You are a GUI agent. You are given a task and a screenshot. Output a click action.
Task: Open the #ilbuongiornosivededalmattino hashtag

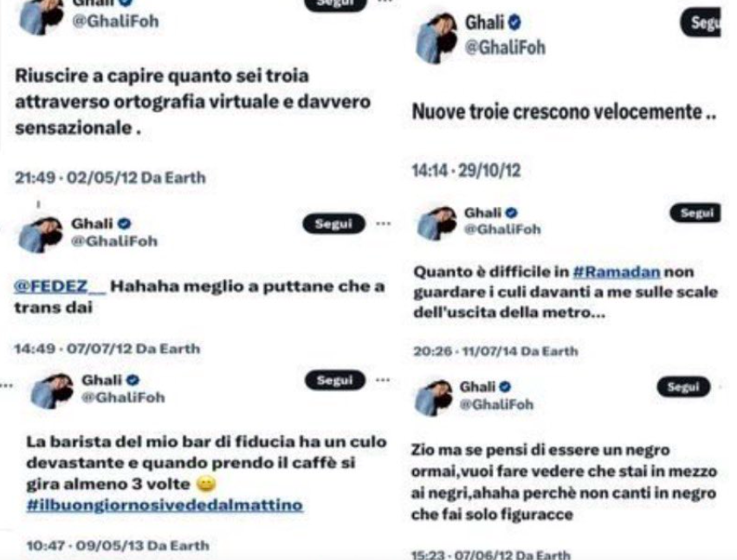pos(165,505)
